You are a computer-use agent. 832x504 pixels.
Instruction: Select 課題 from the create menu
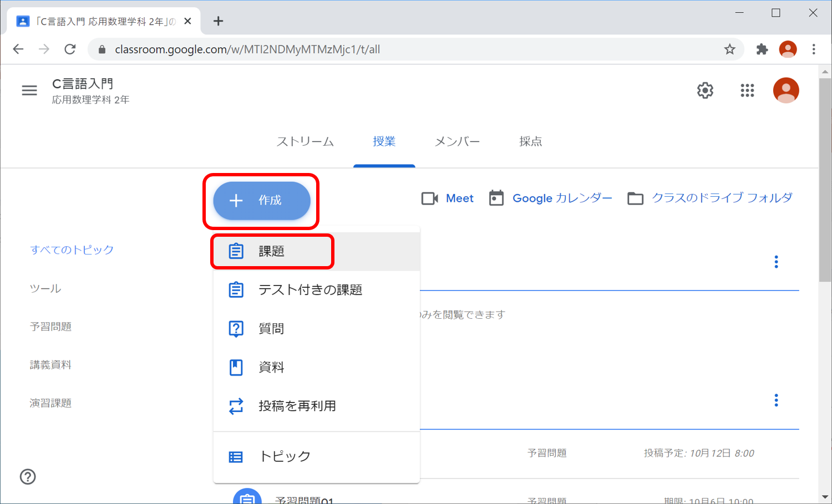click(x=317, y=251)
